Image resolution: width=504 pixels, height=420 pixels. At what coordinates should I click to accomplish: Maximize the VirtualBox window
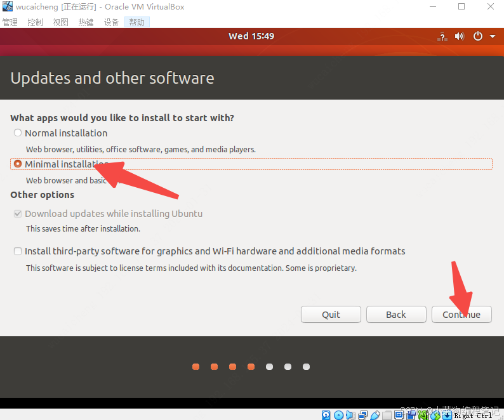pyautogui.click(x=461, y=6)
